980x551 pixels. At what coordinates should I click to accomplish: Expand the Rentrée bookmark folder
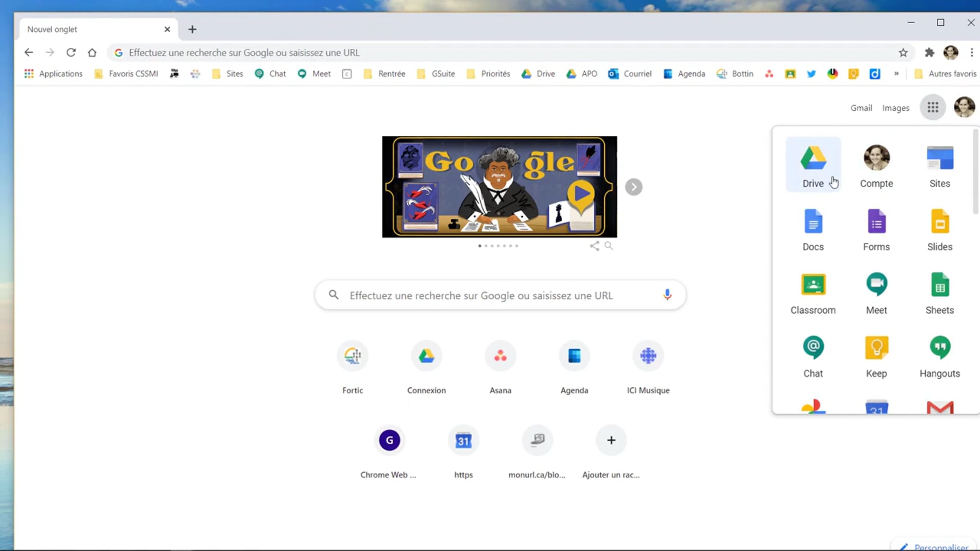click(384, 74)
